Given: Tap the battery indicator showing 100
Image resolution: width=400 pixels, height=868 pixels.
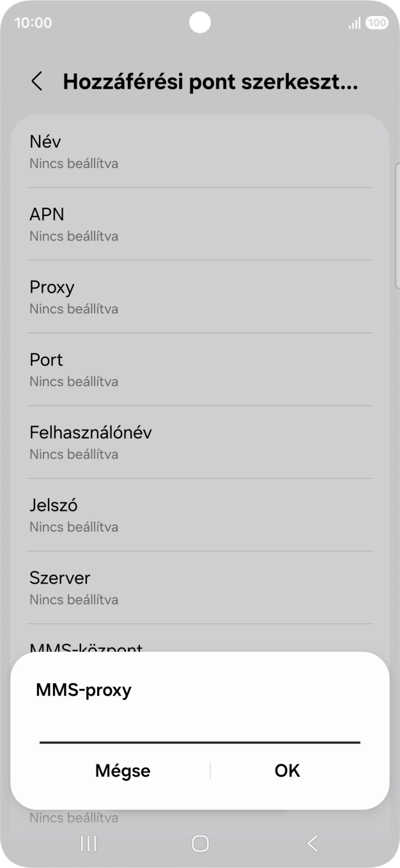Looking at the screenshot, I should tap(376, 22).
